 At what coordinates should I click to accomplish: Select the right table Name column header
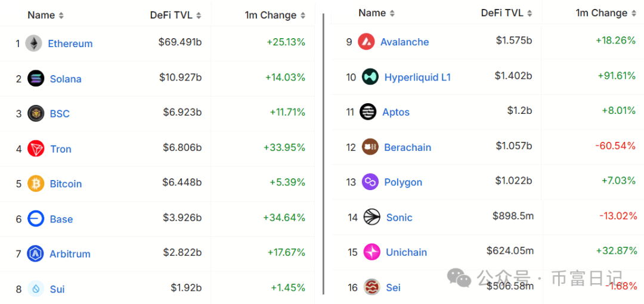tap(371, 13)
